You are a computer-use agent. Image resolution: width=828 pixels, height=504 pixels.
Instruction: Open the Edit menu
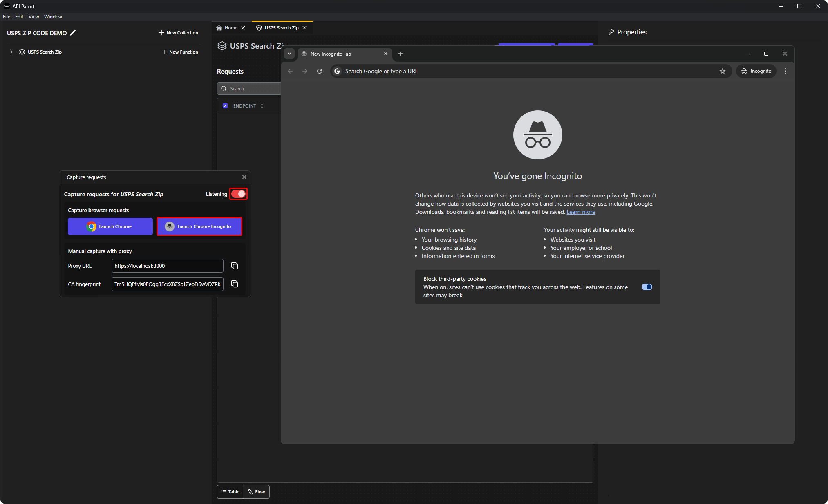pyautogui.click(x=19, y=17)
